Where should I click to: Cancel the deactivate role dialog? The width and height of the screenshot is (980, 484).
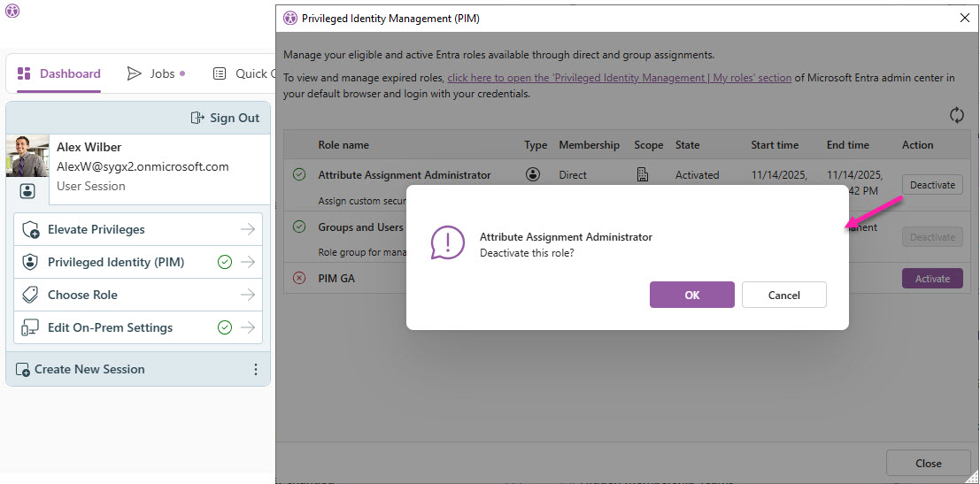(783, 296)
